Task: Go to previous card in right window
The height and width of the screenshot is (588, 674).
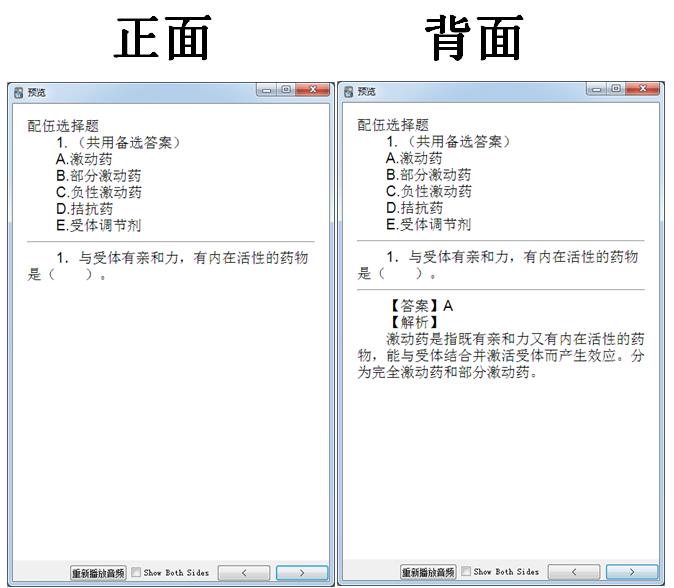Action: (574, 572)
